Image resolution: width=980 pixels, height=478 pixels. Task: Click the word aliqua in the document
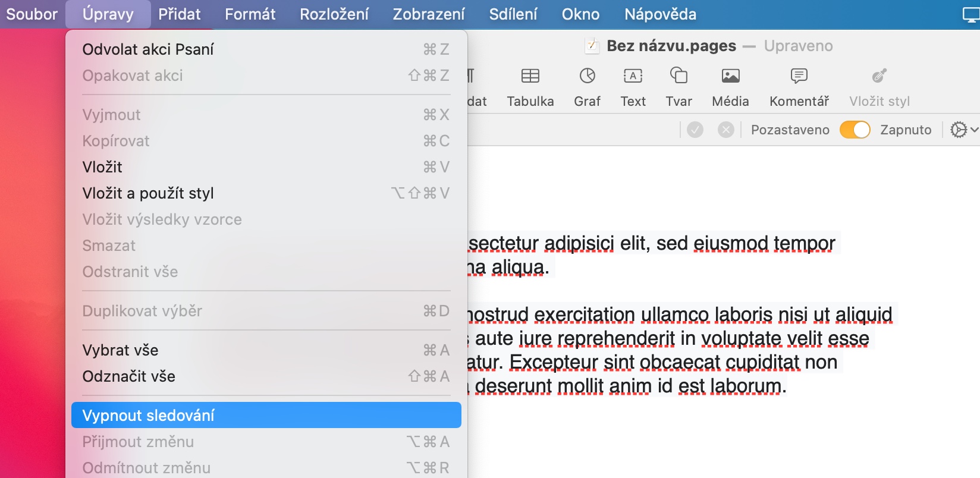(x=517, y=267)
